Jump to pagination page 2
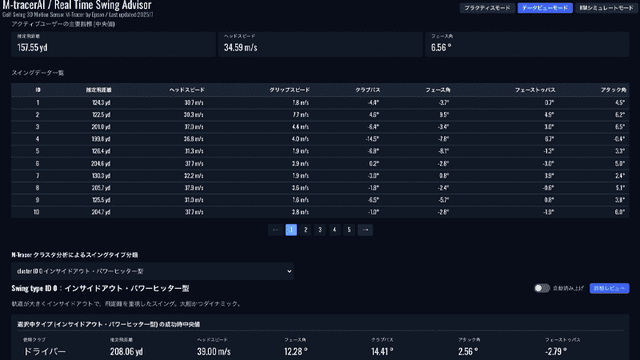Screen dimensions: 640x360 pyautogui.click(x=305, y=230)
